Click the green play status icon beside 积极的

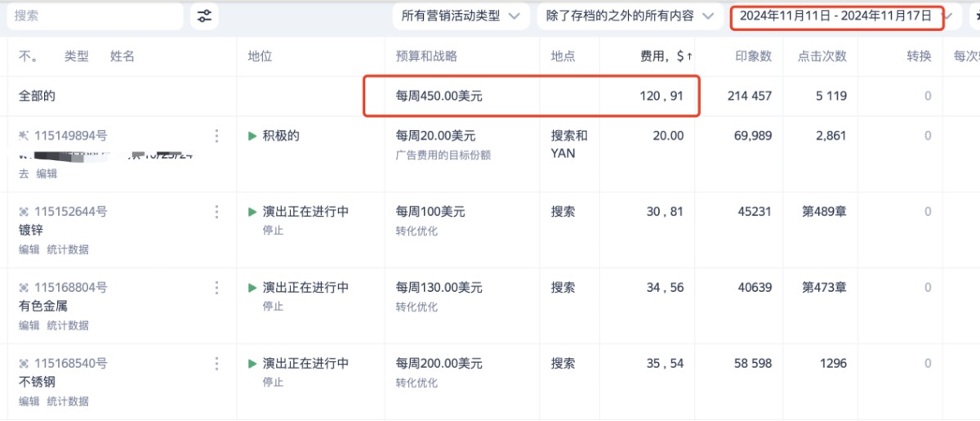(252, 136)
